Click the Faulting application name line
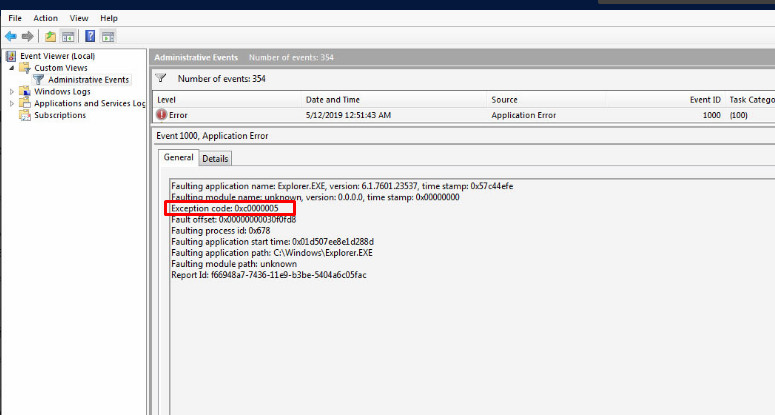The width and height of the screenshot is (775, 415). 342,186
